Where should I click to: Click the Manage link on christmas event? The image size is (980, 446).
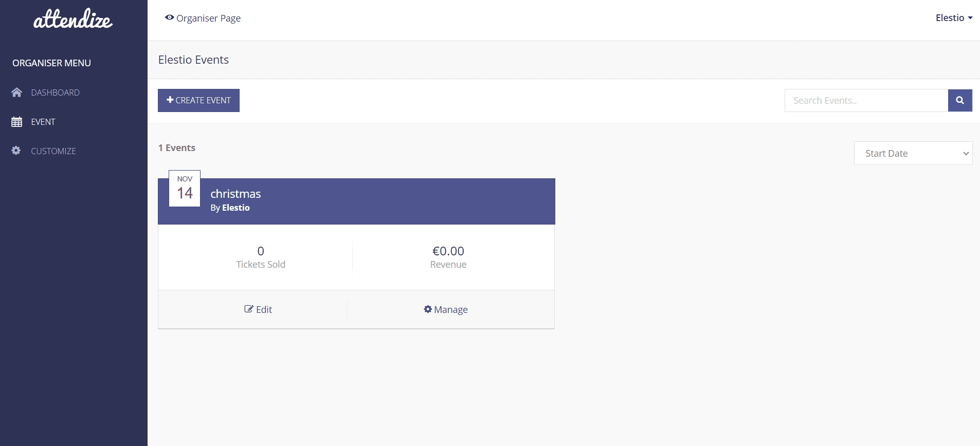click(450, 309)
